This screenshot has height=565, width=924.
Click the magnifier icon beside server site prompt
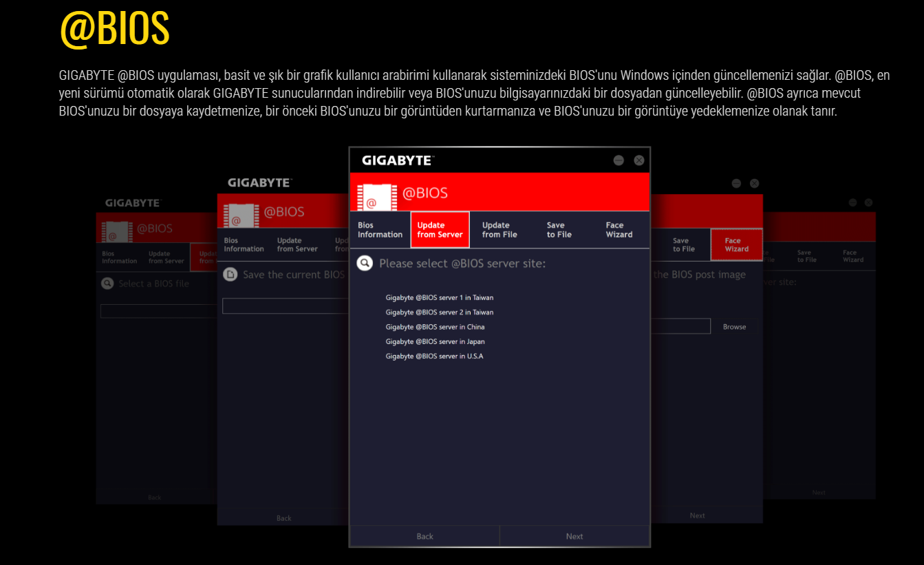[365, 263]
